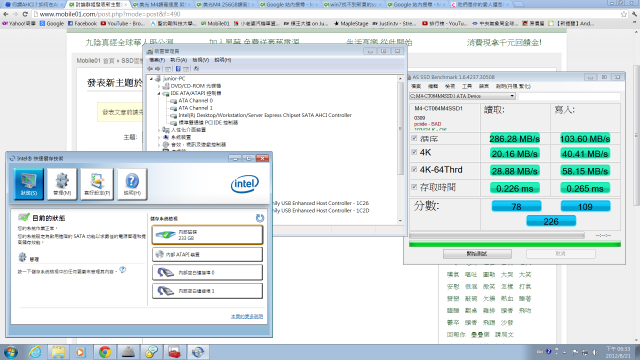Viewport: 640px width, 360px height.
Task: Click the green progress bar in AS SSD
Action: 515,244
